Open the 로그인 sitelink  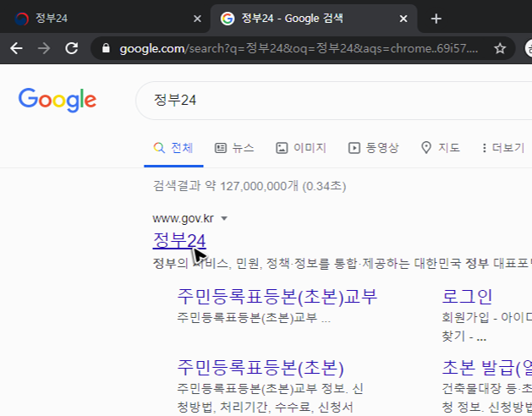[x=467, y=296]
